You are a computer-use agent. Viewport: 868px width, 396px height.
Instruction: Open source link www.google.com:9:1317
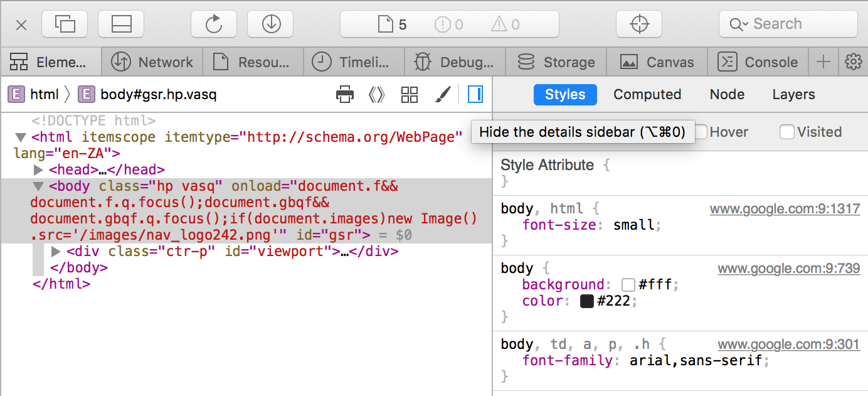click(x=785, y=209)
